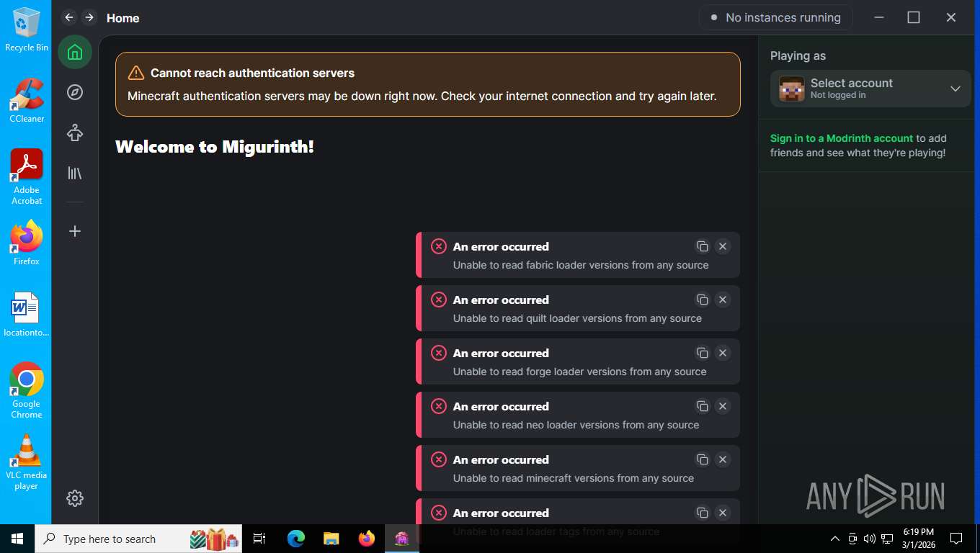Open the Discover compass icon

[x=75, y=92]
